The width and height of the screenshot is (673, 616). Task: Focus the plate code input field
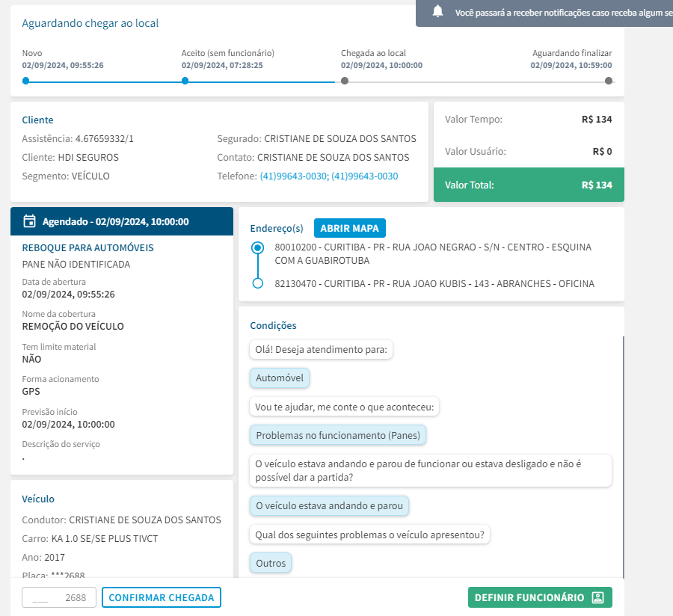coord(59,597)
